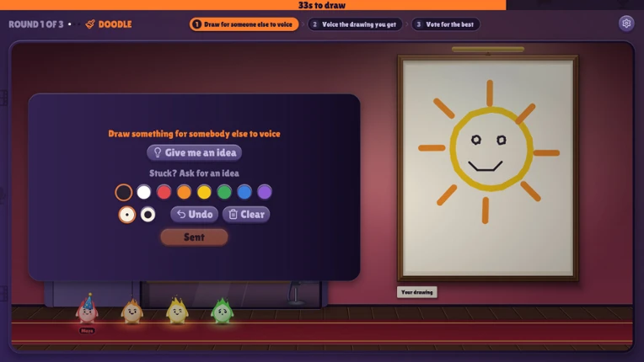The height and width of the screenshot is (362, 644).
Task: Choose the orange color swatch
Action: [184, 192]
